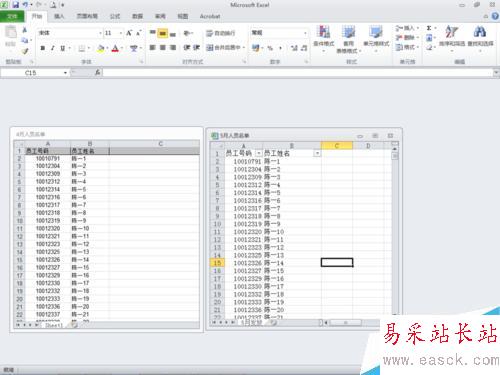Undo the last action
This screenshot has width=500, height=375.
tap(26, 5)
